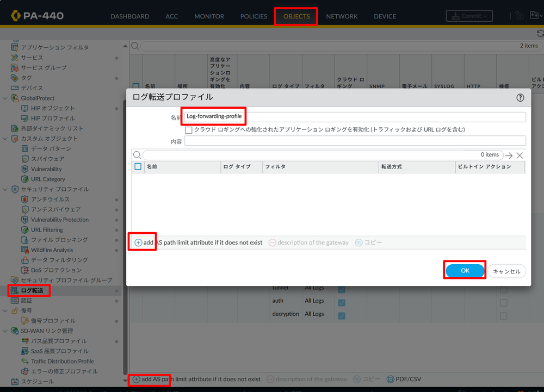This screenshot has height=392, width=544.
Task: Select HIP プロファイル in sidebar
Action: pyautogui.click(x=53, y=118)
